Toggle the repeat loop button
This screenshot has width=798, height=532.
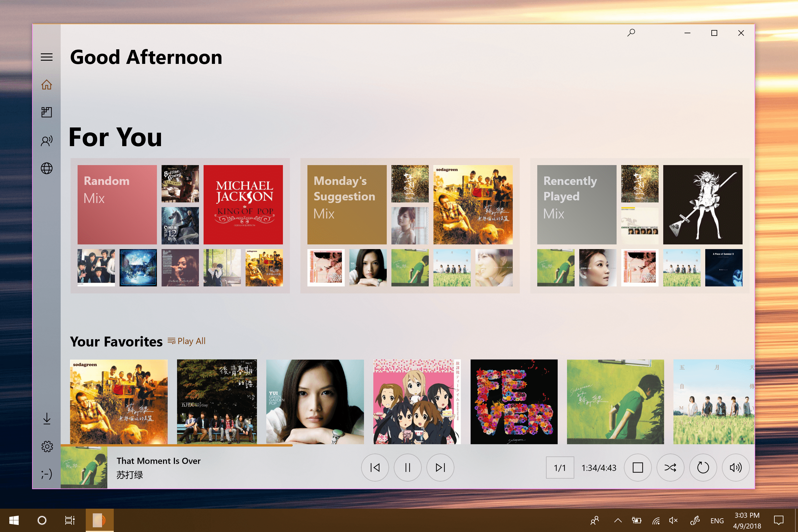point(703,468)
